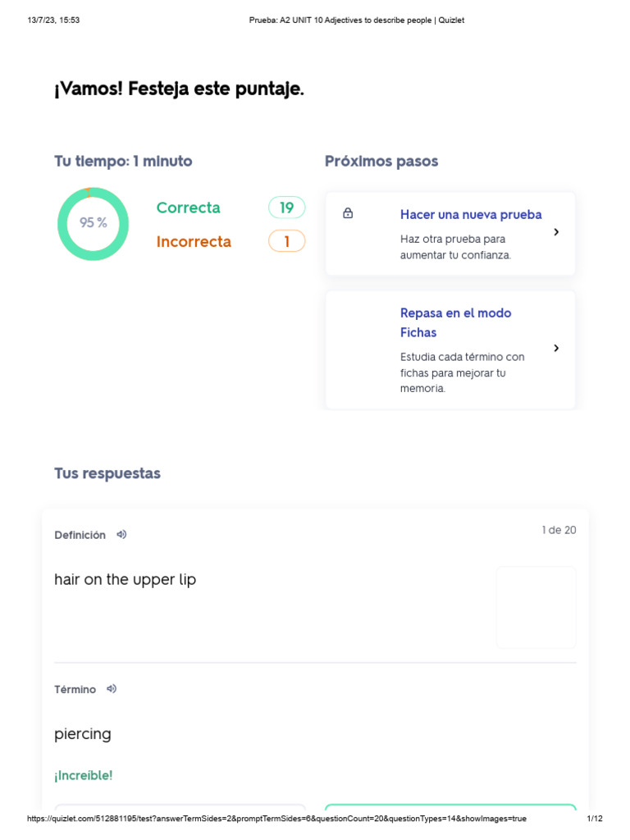This screenshot has height=840, width=630.
Task: Click the orange Incorrecta label
Action: [194, 241]
